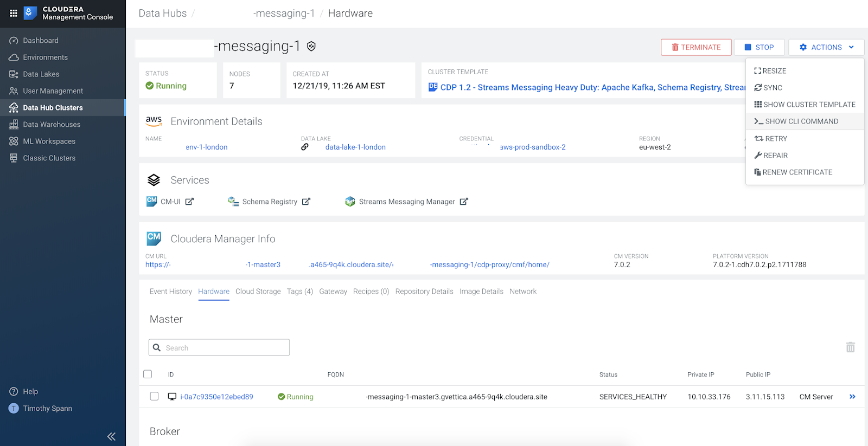Open Dashboard from the sidebar
868x446 pixels.
click(41, 41)
